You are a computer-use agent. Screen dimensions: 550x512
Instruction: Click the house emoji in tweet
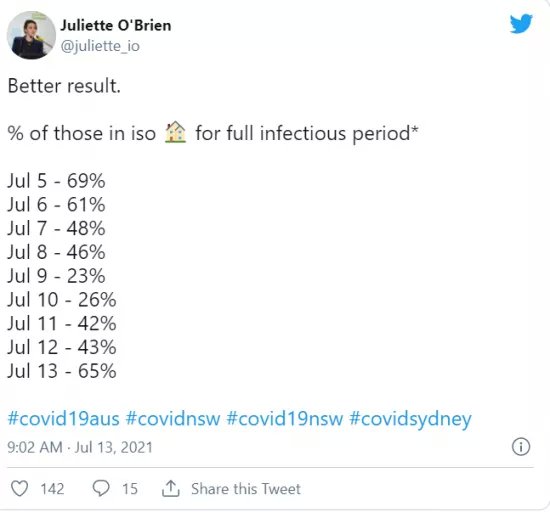coord(175,132)
